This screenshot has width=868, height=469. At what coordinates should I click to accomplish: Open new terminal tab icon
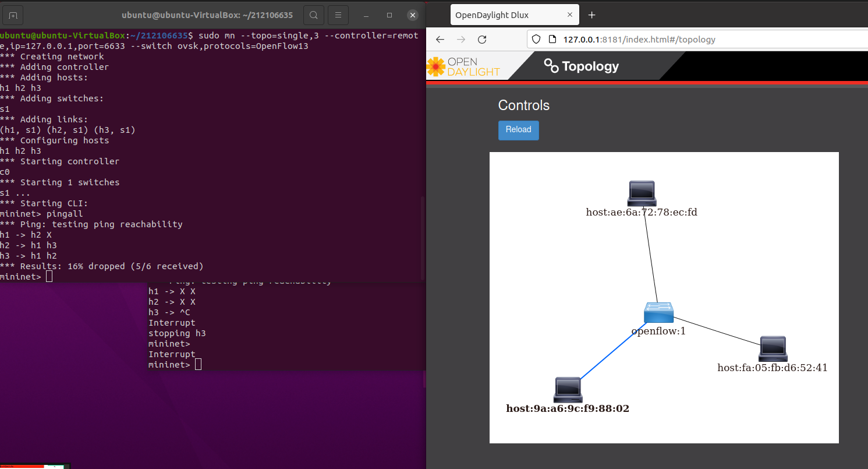pos(13,15)
